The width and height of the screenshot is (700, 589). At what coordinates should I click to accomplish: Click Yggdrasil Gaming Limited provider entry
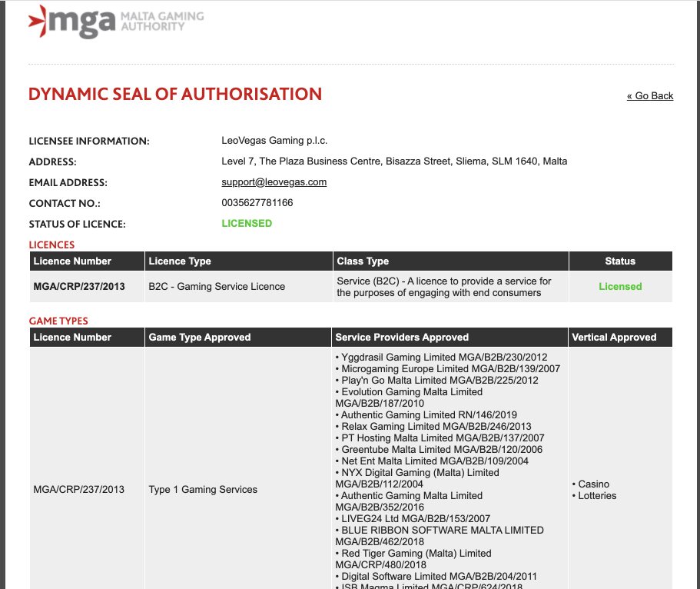(442, 357)
